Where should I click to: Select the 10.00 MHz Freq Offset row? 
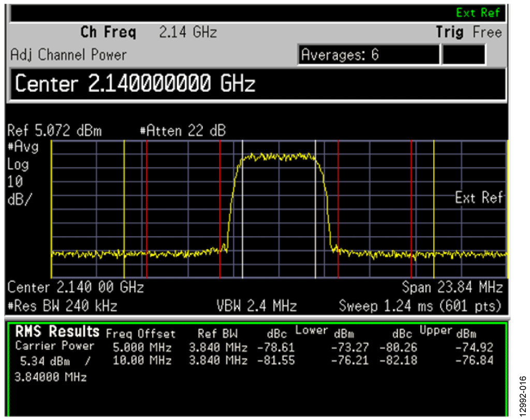(142, 360)
